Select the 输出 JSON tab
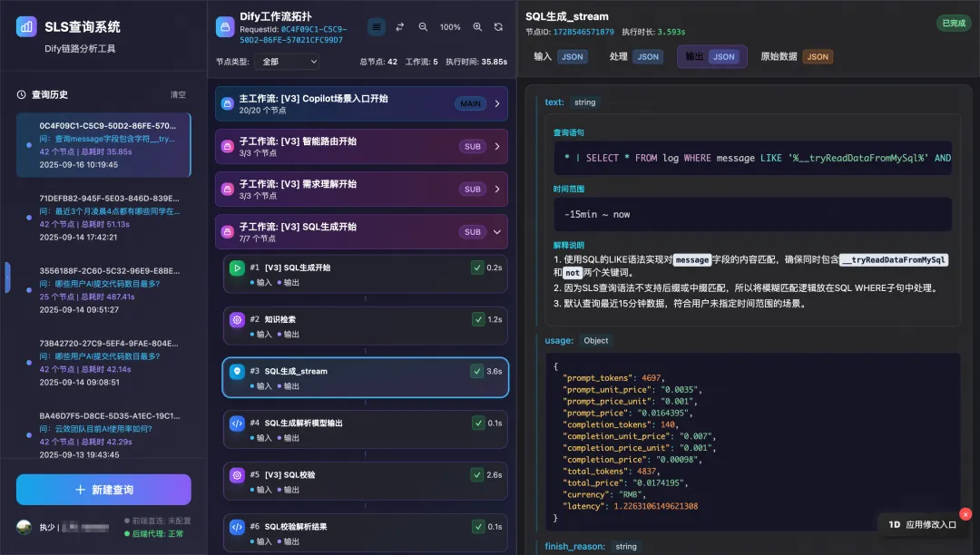This screenshot has width=980, height=555. pyautogui.click(x=711, y=56)
